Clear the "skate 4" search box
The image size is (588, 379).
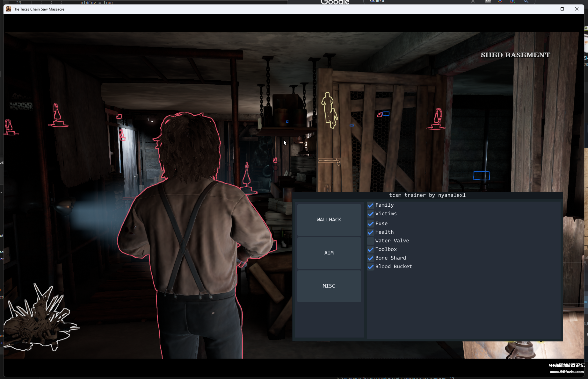point(473,2)
